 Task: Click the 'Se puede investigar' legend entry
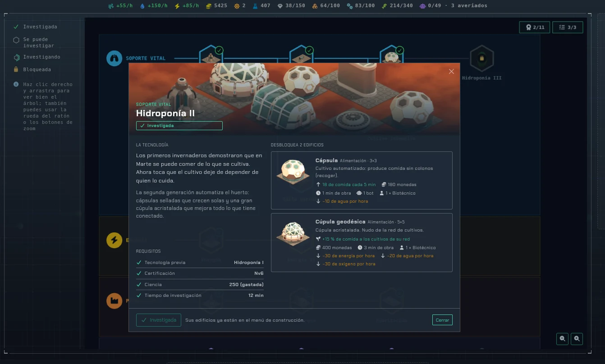(x=39, y=42)
